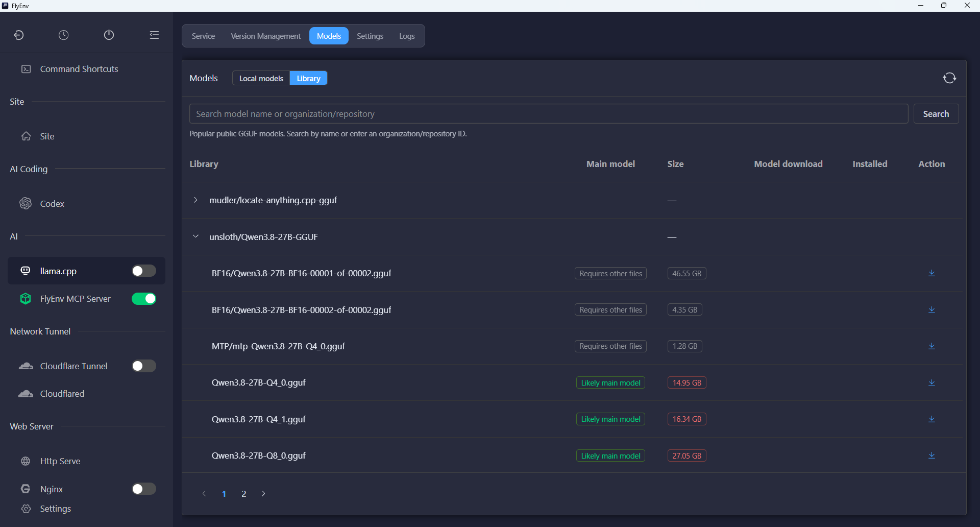Image resolution: width=980 pixels, height=527 pixels.
Task: Disable the FlyEnv MCP Server toggle
Action: click(144, 299)
